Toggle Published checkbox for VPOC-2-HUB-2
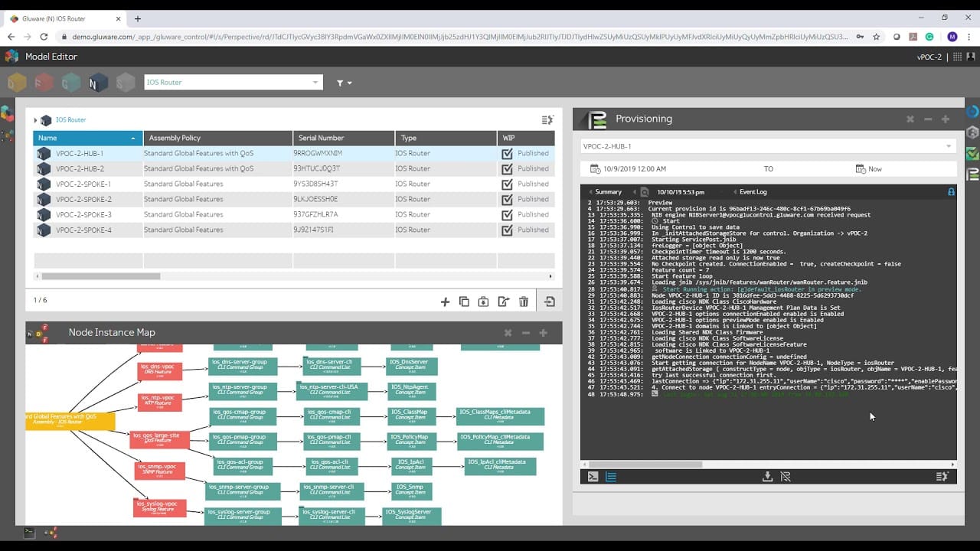This screenshot has height=551, width=980. (x=507, y=168)
